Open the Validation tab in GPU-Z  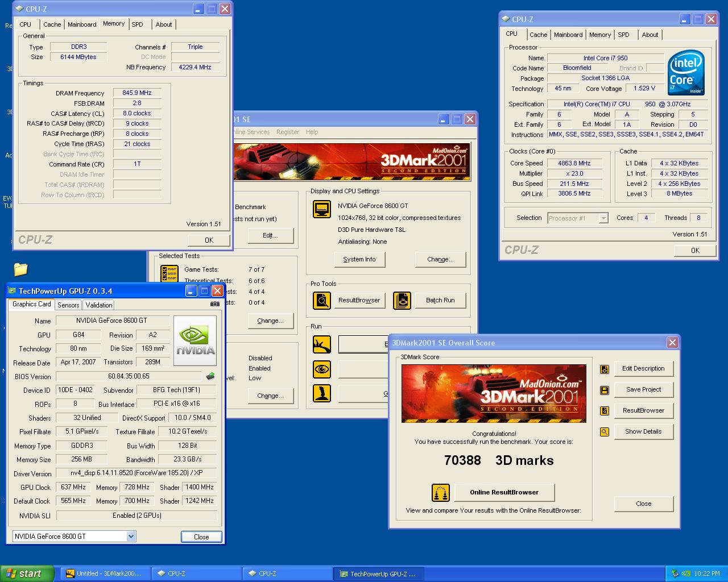click(99, 305)
